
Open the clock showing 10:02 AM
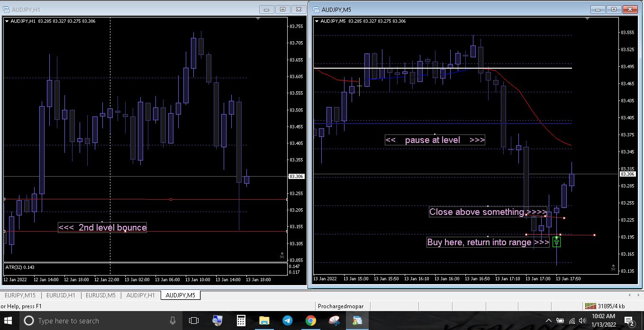[x=604, y=321]
